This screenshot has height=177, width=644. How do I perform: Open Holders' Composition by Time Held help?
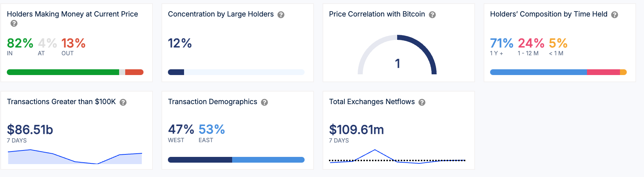615,15
